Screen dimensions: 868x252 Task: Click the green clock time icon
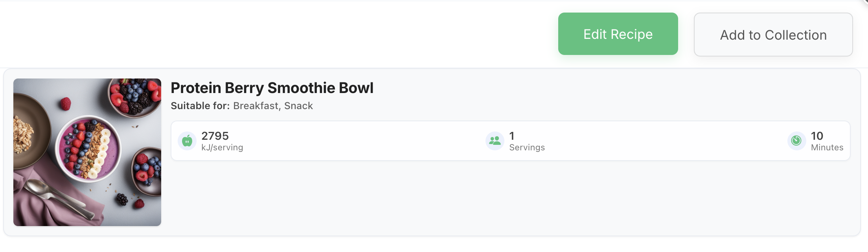pyautogui.click(x=796, y=141)
